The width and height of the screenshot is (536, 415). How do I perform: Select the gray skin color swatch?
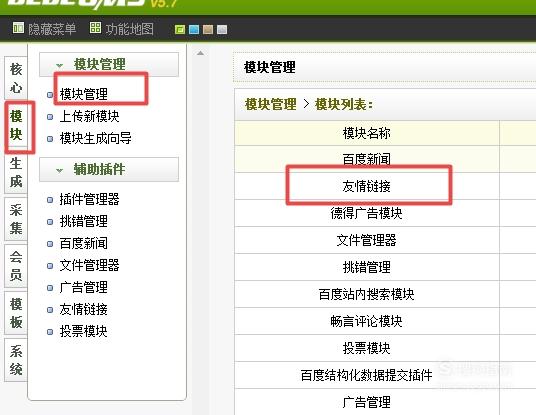pos(222,30)
